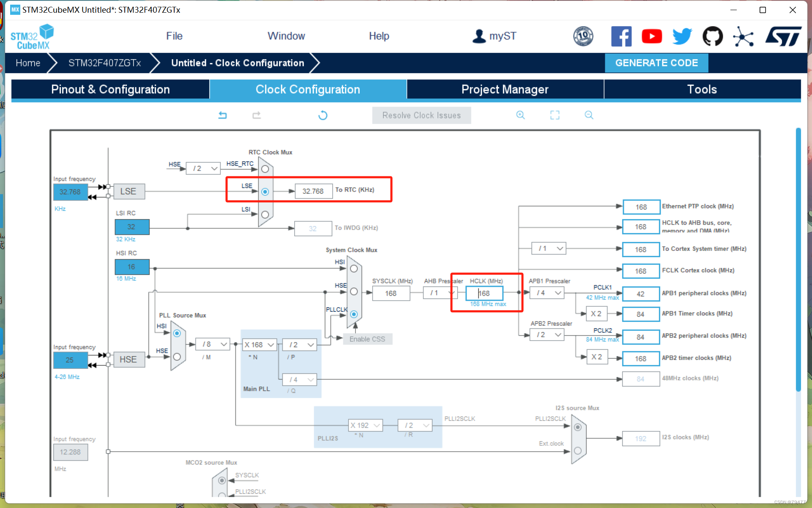This screenshot has width=812, height=508.
Task: Click the redo arrow icon
Action: click(x=257, y=115)
